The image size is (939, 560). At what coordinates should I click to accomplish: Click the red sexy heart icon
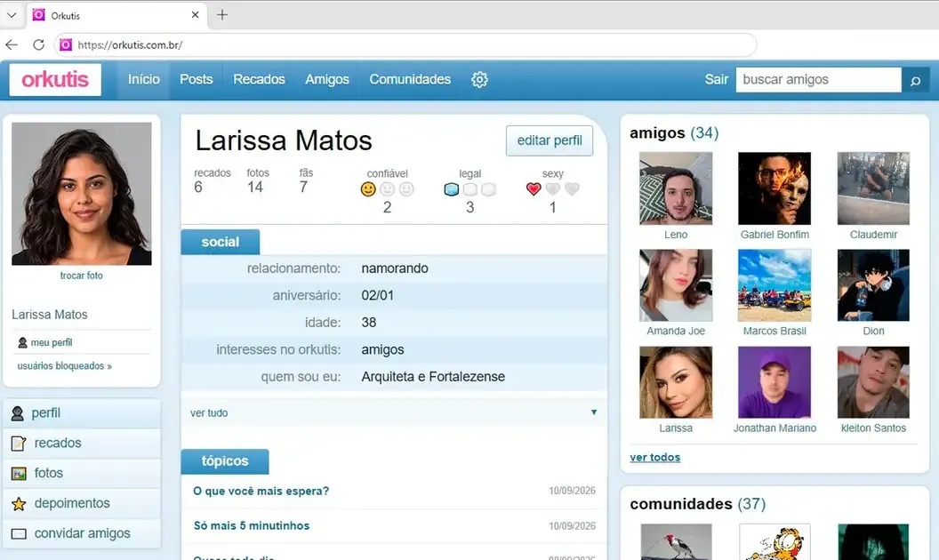(x=534, y=189)
